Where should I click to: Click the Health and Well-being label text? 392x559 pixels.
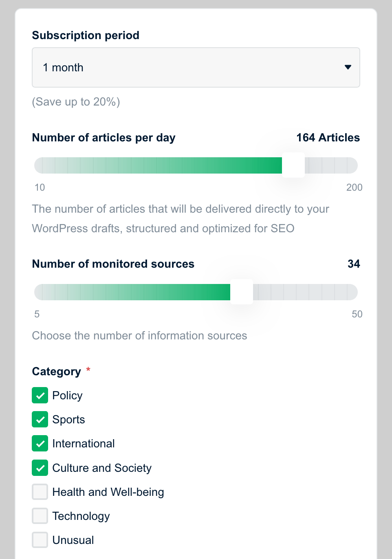[x=108, y=492]
